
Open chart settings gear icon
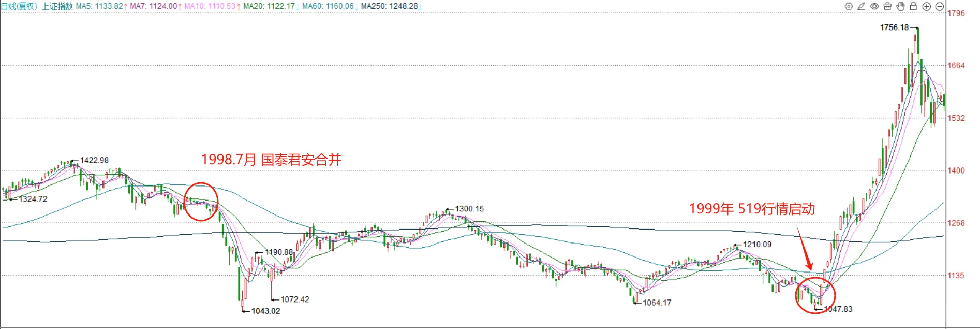click(849, 6)
